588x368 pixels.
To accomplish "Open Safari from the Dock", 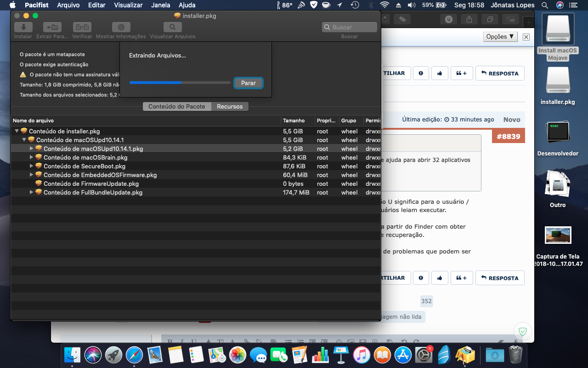I will pyautogui.click(x=134, y=355).
